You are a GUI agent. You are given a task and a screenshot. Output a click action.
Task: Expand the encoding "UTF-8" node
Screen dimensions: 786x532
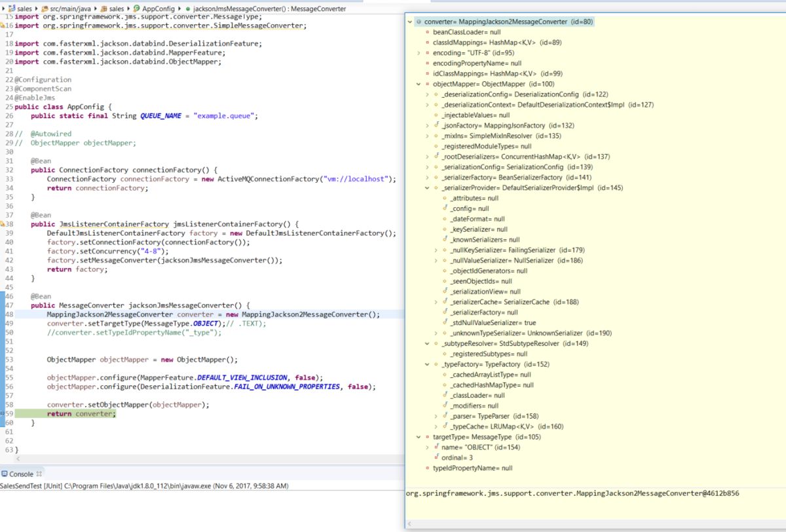pyautogui.click(x=419, y=53)
